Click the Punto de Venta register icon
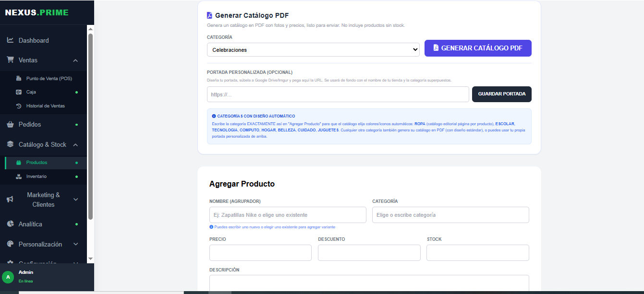 coord(19,78)
